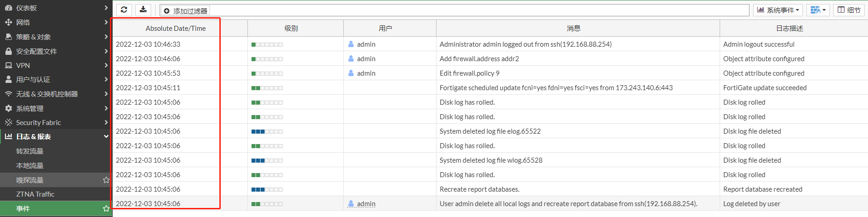Image resolution: width=868 pixels, height=217 pixels.
Task: Click the Security Fabric icon
Action: [x=8, y=122]
